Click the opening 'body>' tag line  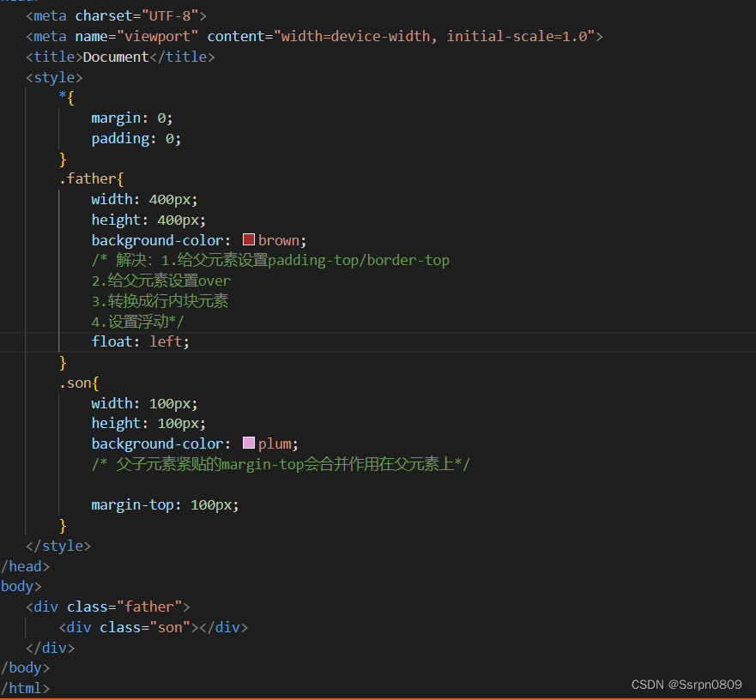pyautogui.click(x=21, y=586)
